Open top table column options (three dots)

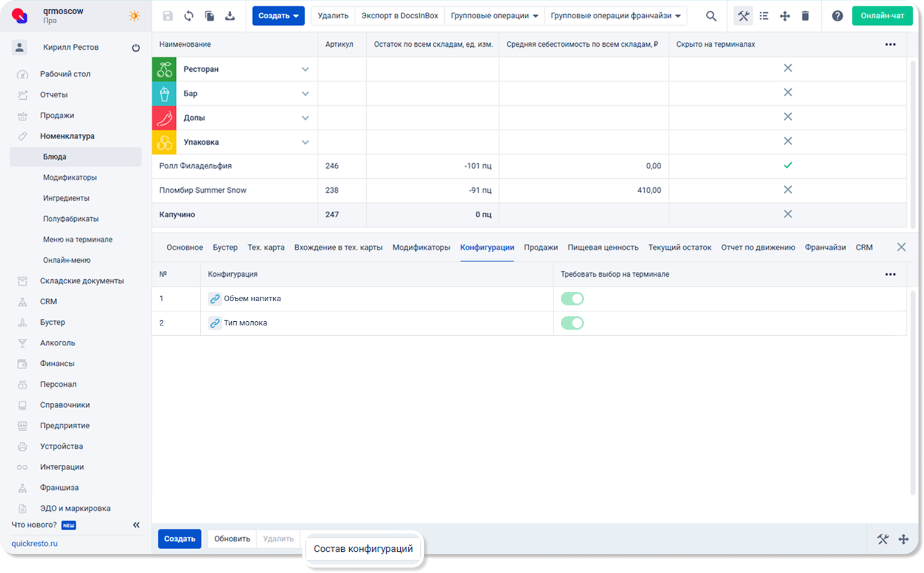point(891,44)
